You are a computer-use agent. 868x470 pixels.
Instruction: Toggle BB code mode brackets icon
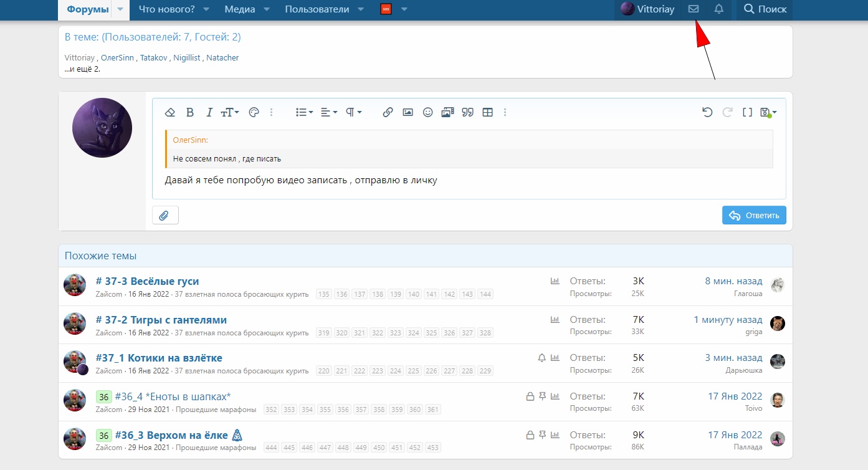click(x=747, y=112)
